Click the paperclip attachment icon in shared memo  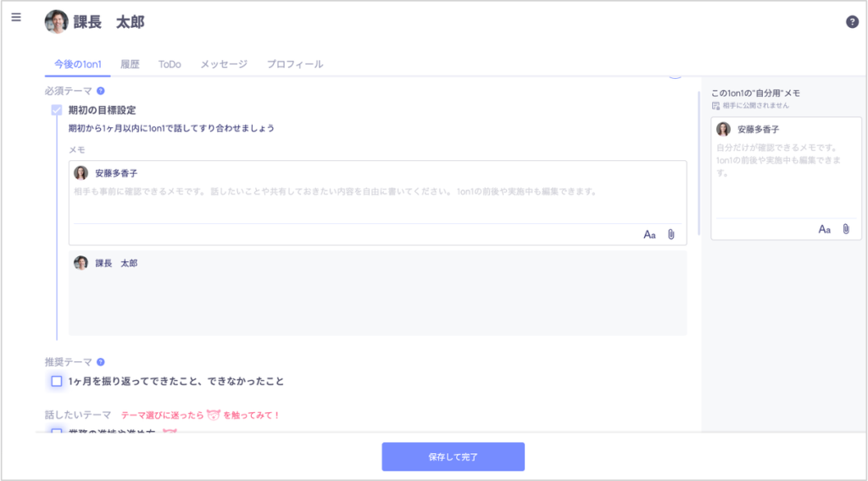(x=670, y=235)
